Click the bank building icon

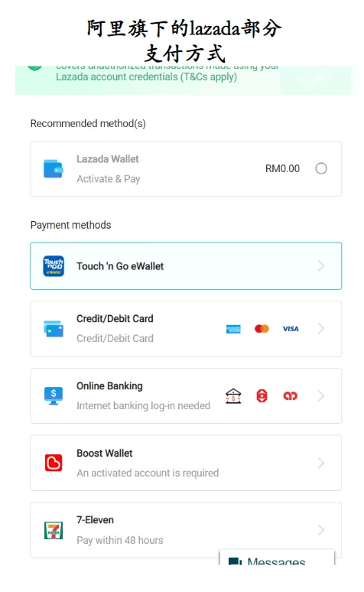[233, 395]
